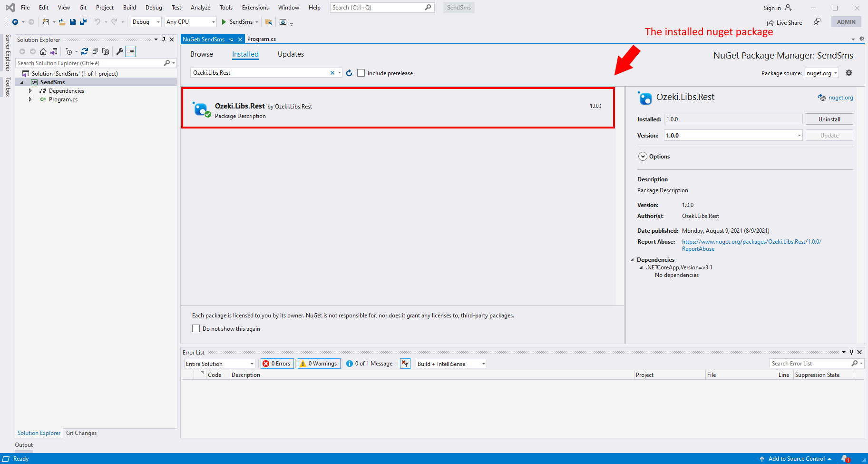Open the Toolbox side tab
This screenshot has width=868, height=464.
[x=8, y=87]
